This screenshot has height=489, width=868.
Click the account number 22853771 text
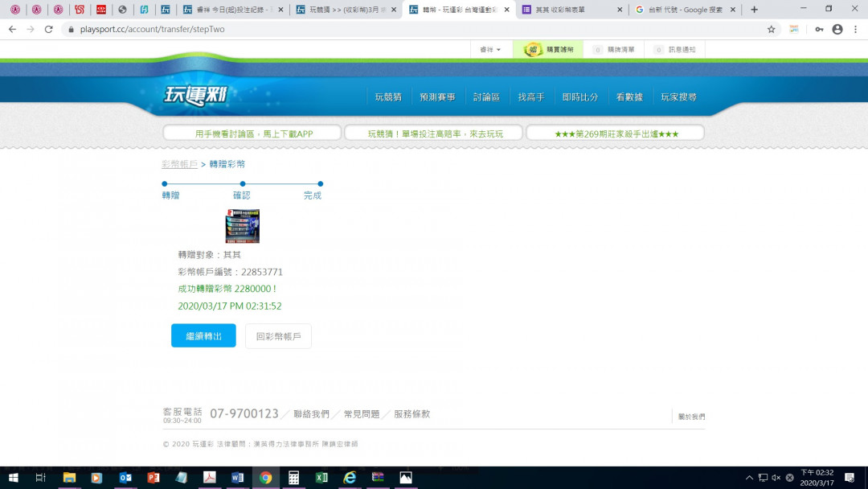click(x=262, y=272)
